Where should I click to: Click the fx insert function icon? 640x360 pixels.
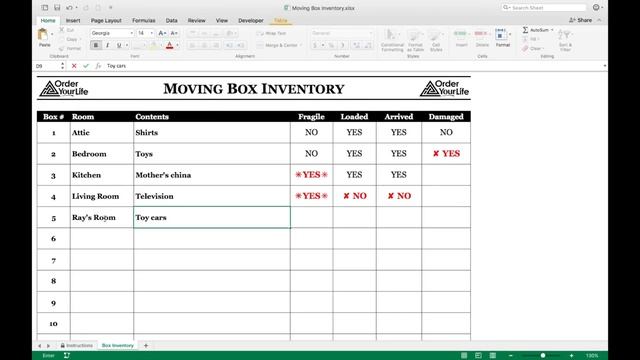click(98, 66)
